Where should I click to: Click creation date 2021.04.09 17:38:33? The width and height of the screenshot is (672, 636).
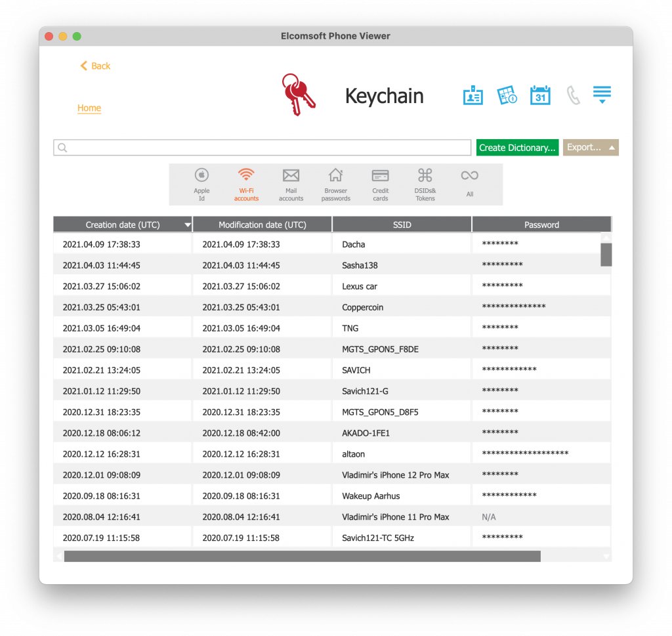[101, 244]
